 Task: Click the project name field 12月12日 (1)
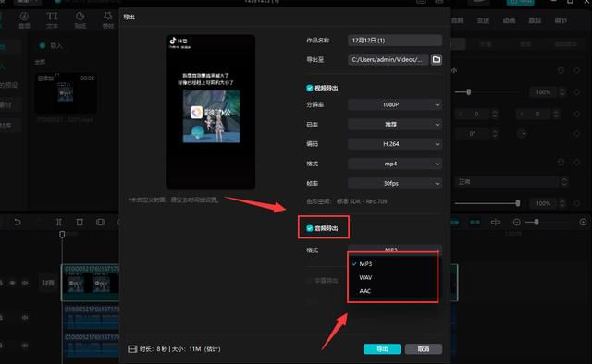coord(395,41)
